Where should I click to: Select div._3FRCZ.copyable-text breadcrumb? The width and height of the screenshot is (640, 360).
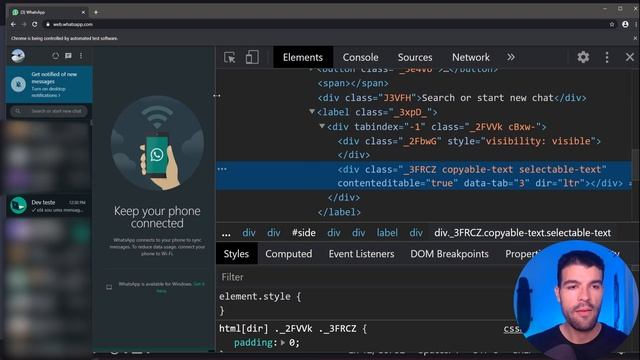point(522,233)
